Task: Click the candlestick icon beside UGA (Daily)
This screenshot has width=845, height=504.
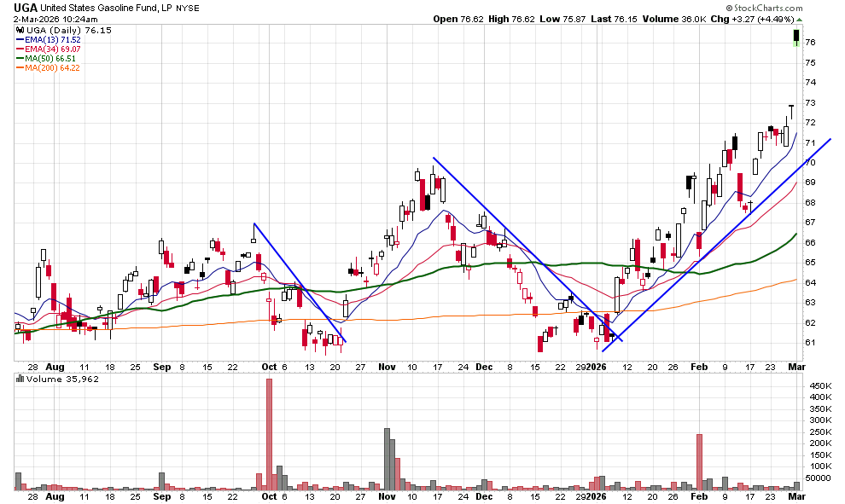Action: [20, 30]
